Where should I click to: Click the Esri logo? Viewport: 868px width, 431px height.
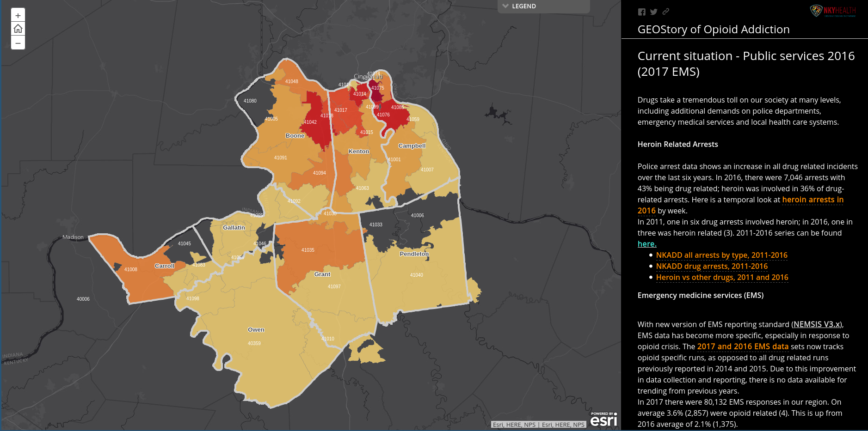603,419
